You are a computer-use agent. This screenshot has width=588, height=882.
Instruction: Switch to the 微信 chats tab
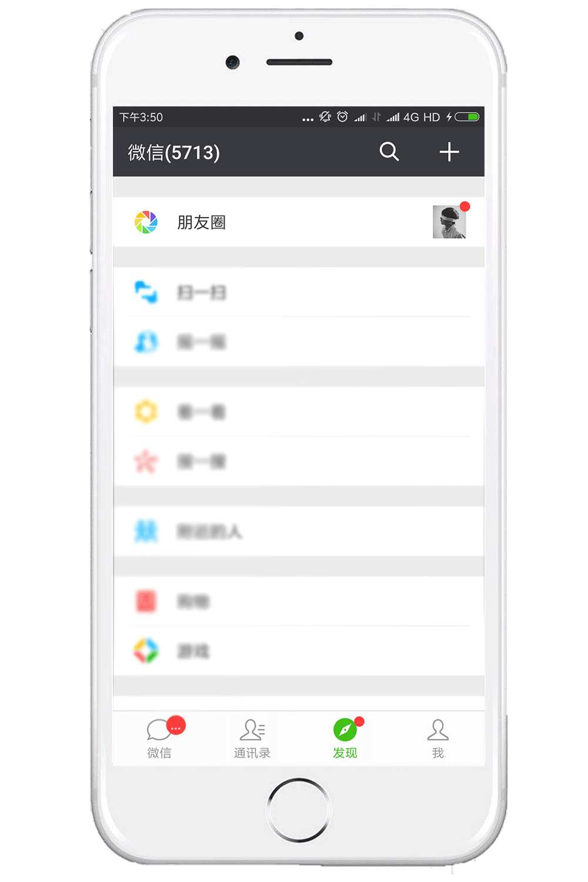point(159,739)
